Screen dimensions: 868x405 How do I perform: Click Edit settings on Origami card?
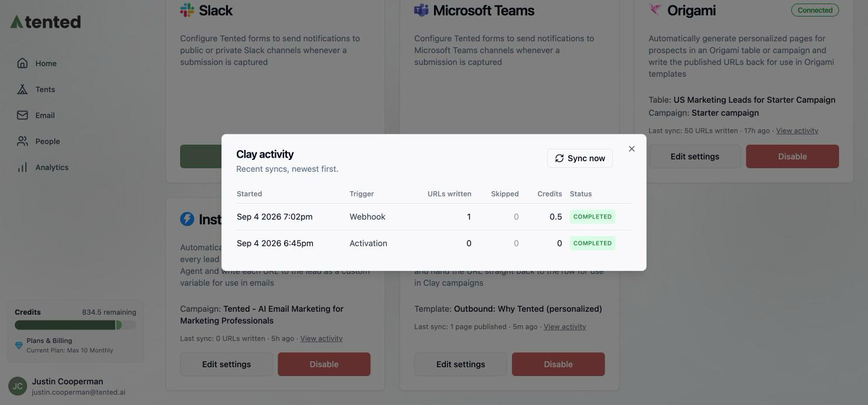tap(695, 156)
